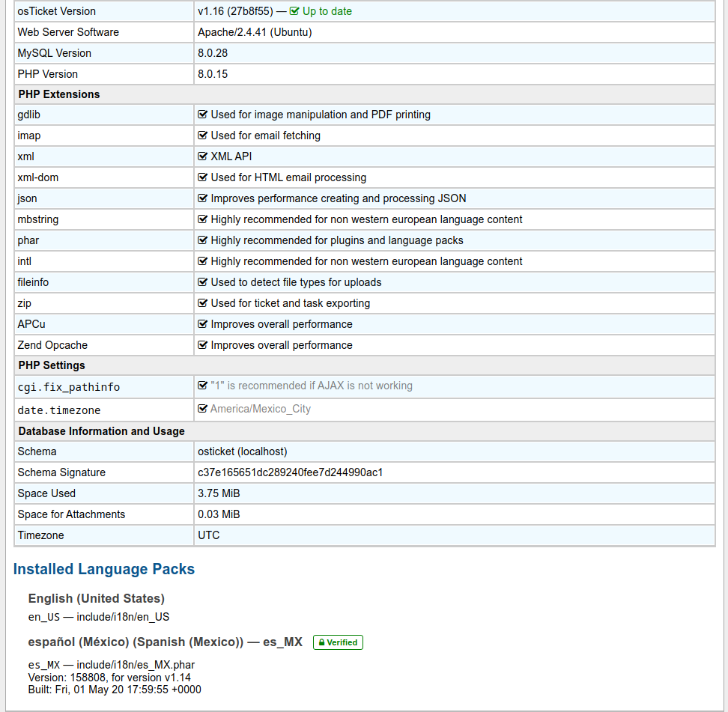Viewport: 728px width, 712px height.
Task: Click the Installed Language Packs heading
Action: pyautogui.click(x=104, y=569)
